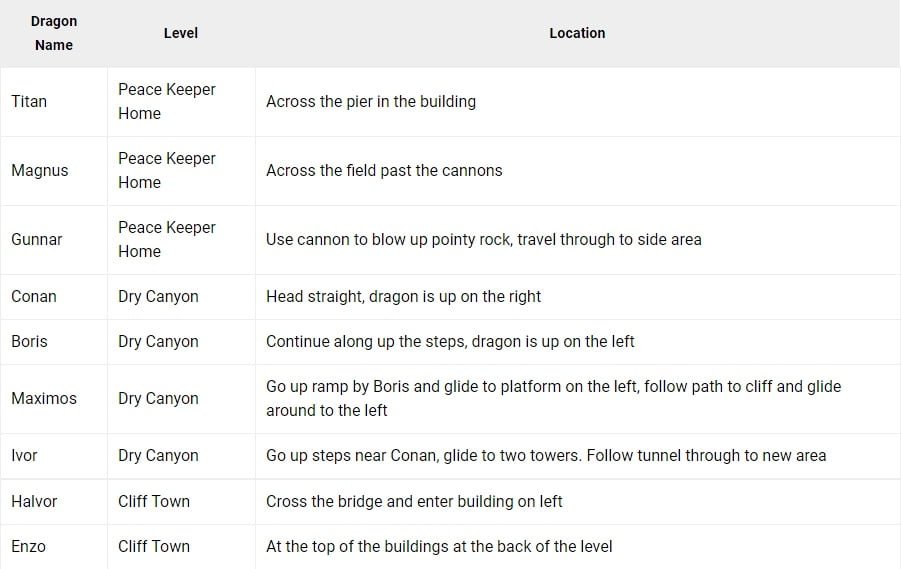Image resolution: width=901 pixels, height=569 pixels.
Task: Click the Level column header
Action: coord(181,33)
